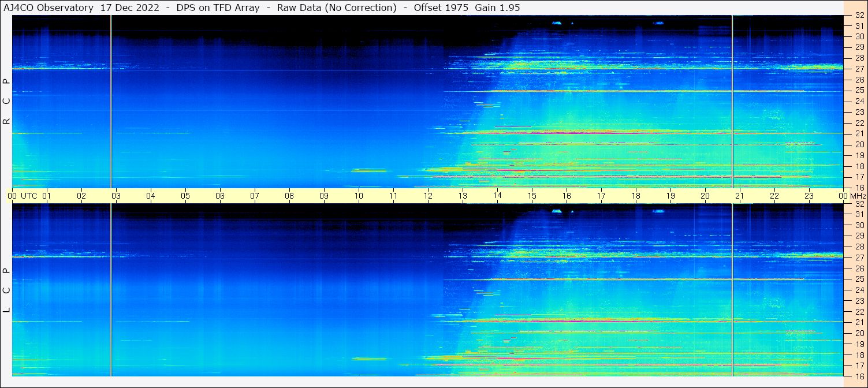Select hour '03' on the time axis
Image resolution: width=868 pixels, height=388 pixels.
coord(116,196)
